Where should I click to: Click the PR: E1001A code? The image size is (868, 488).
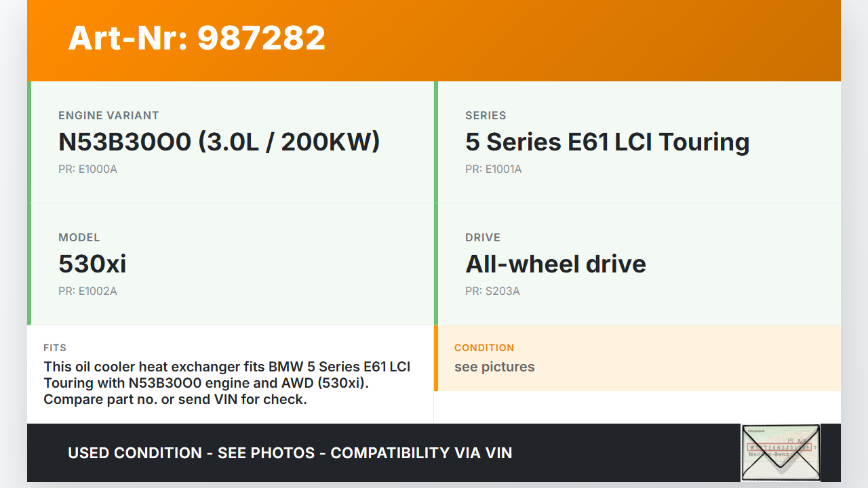click(493, 169)
